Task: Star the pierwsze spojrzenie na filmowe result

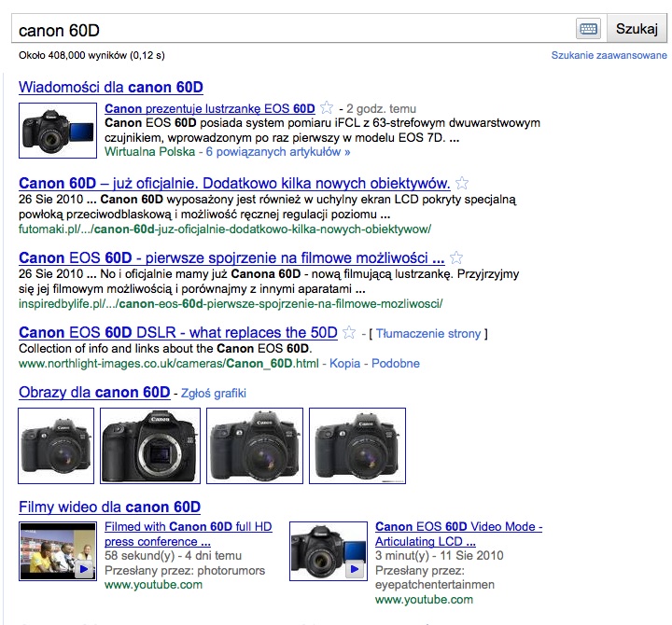Action: pos(456,257)
